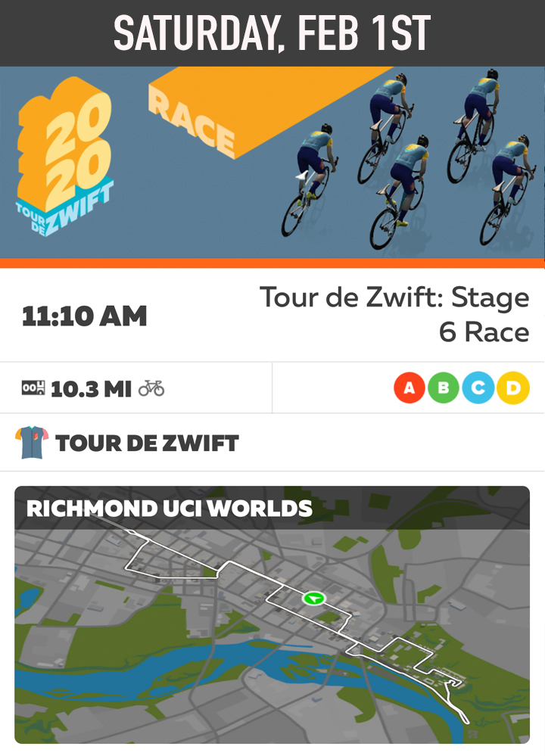Select the 11:10 AM start time
The width and height of the screenshot is (545, 756).
click(x=85, y=316)
